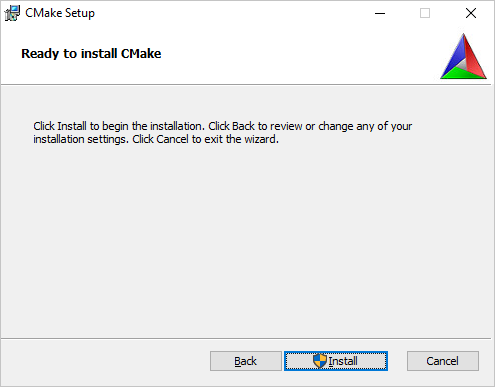Screen dimensions: 495x387
Task: Click the phrase Click Cancel in instructions
Action: [x=160, y=139]
